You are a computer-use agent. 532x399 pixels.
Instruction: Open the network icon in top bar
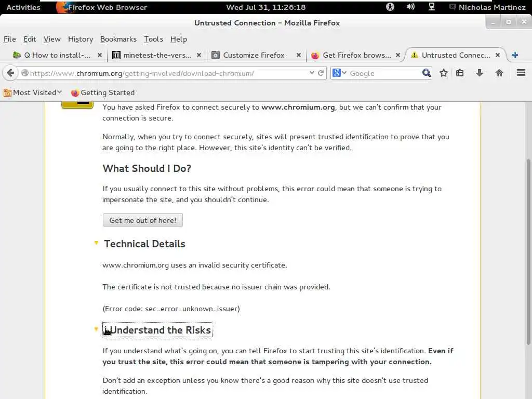[x=432, y=7]
